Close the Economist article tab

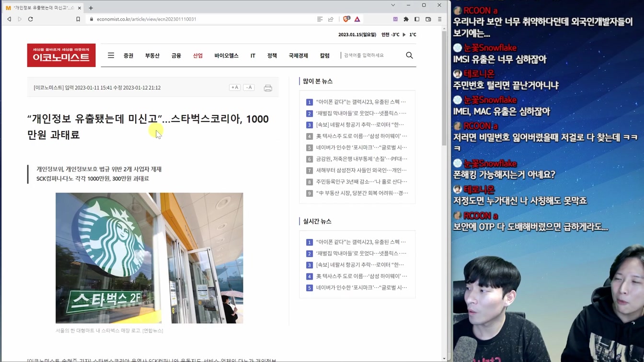pyautogui.click(x=80, y=8)
